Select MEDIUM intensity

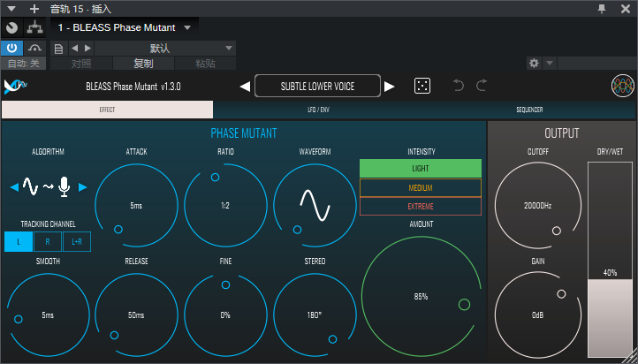point(421,188)
